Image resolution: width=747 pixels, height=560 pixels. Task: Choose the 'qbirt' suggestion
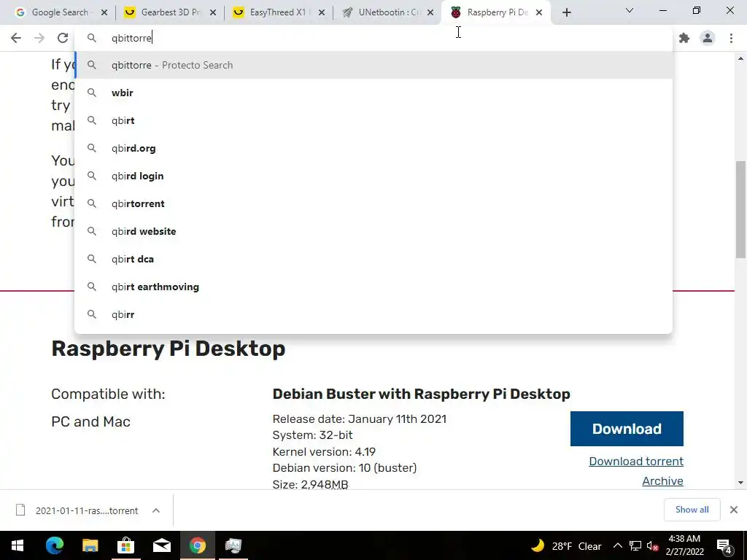click(x=373, y=120)
